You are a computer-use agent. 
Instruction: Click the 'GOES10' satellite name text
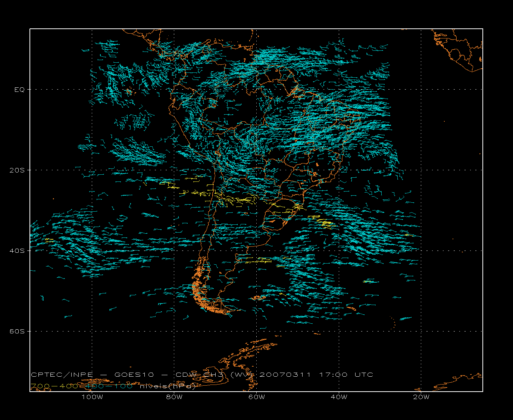[x=134, y=374]
